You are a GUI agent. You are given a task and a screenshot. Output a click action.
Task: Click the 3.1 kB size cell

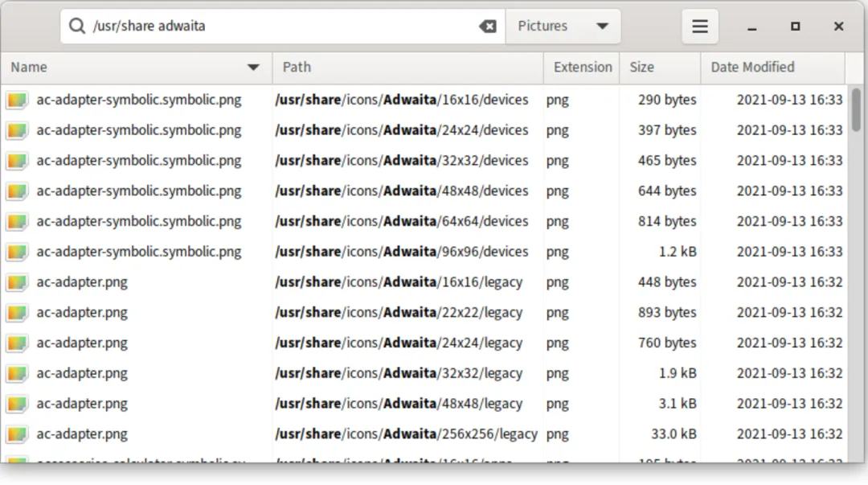pyautogui.click(x=678, y=404)
